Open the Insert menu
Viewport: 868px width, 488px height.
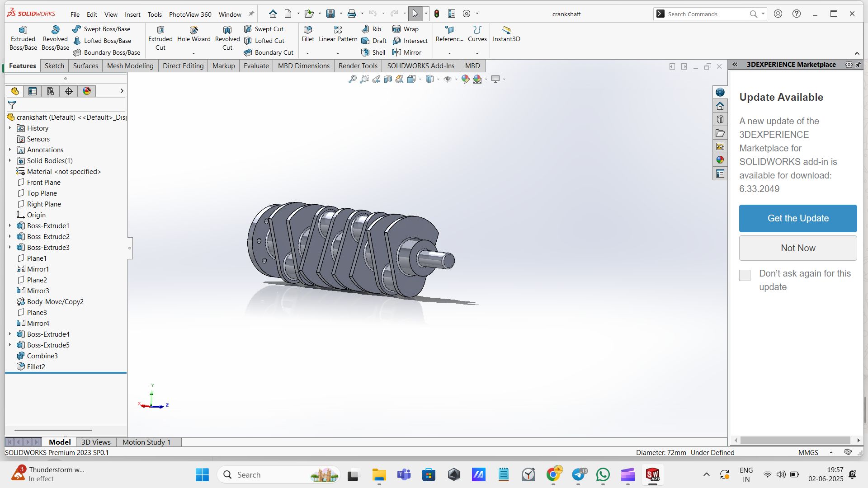132,14
